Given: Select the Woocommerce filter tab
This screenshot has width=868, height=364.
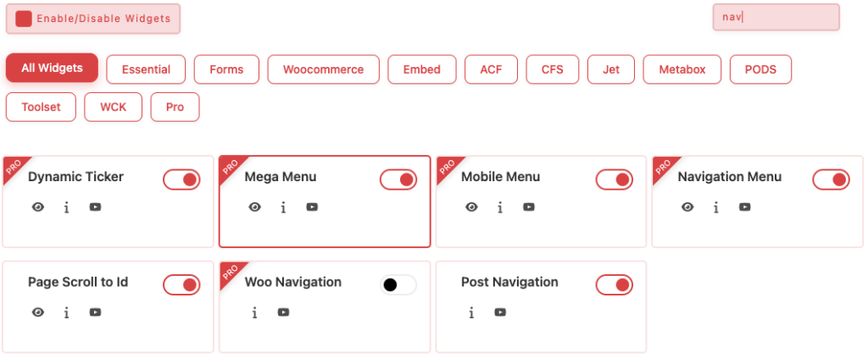Looking at the screenshot, I should 323,69.
